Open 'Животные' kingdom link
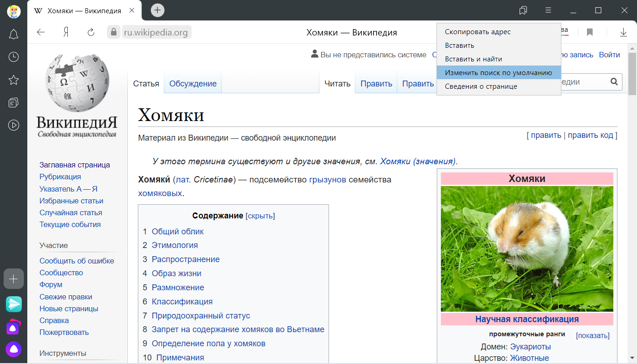This screenshot has width=637, height=364. [x=529, y=358]
